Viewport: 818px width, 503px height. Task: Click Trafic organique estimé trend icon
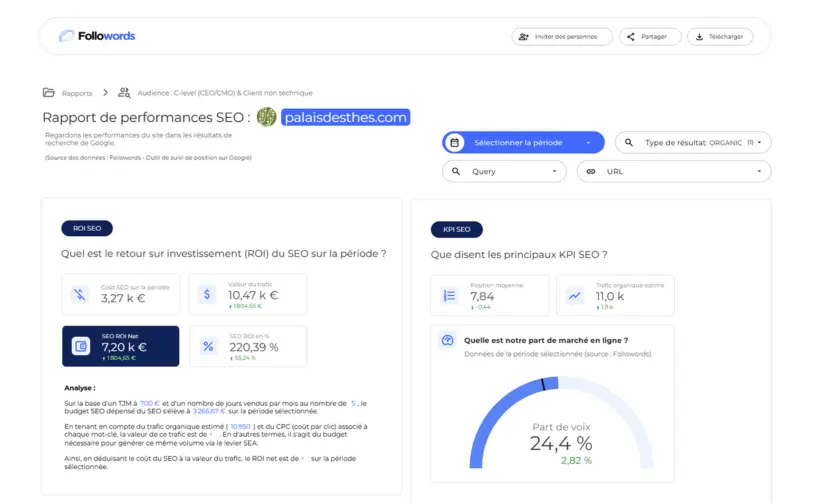pyautogui.click(x=574, y=296)
